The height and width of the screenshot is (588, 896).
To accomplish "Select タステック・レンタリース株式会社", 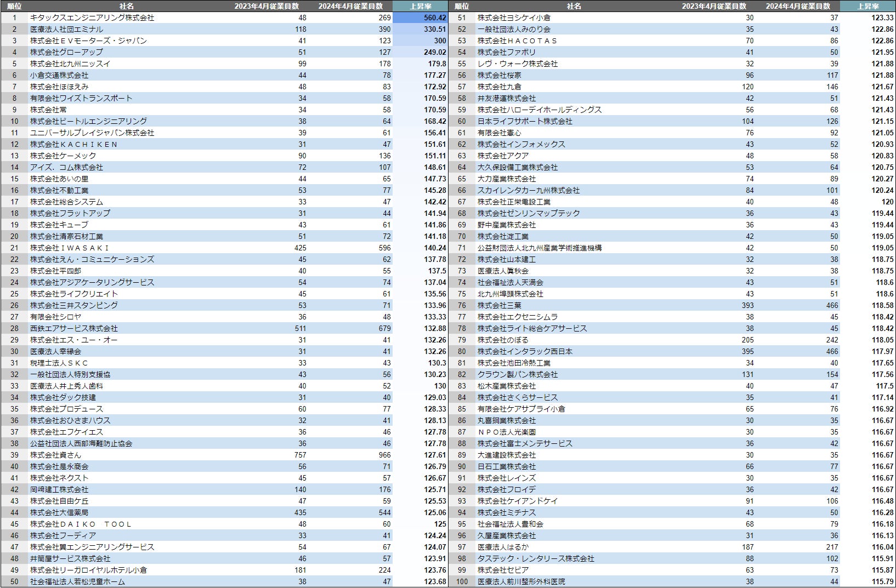I will click(536, 558).
